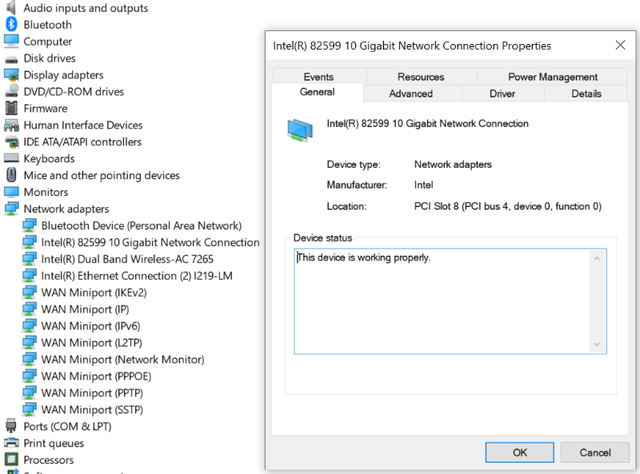The image size is (640, 474).
Task: Select the Firmware category label
Action: coord(45,108)
